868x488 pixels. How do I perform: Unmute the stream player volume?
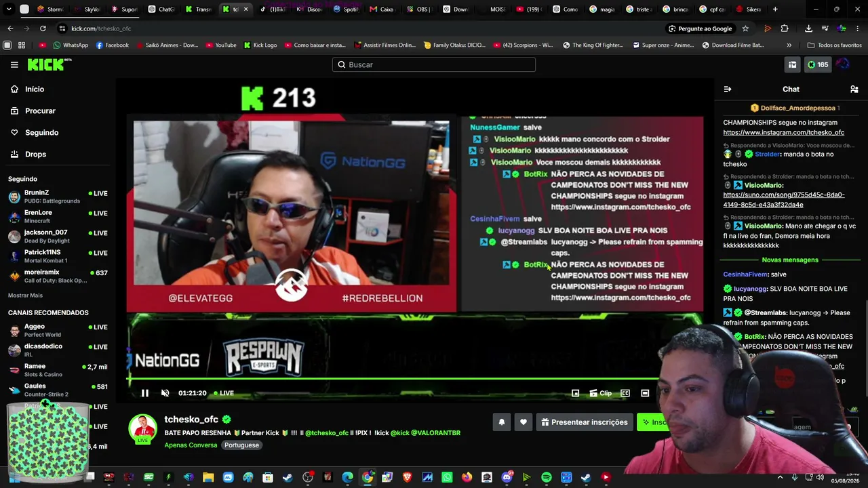coord(165,393)
